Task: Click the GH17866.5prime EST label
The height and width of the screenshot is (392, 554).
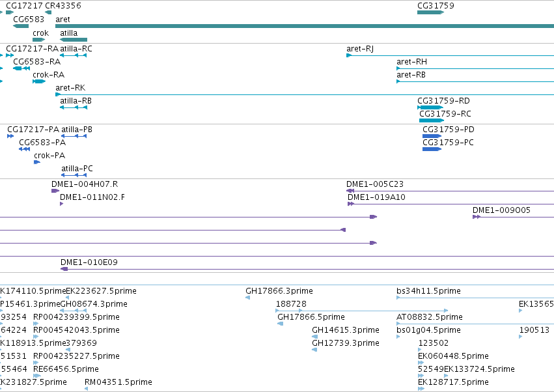Action: (x=311, y=317)
